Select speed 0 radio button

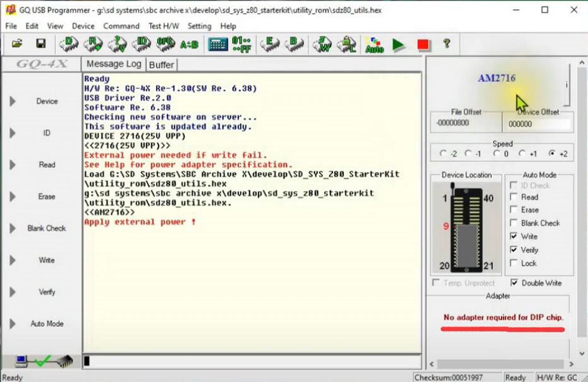[x=497, y=153]
